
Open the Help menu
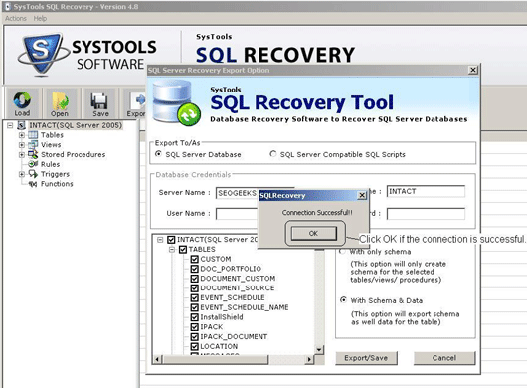click(40, 18)
